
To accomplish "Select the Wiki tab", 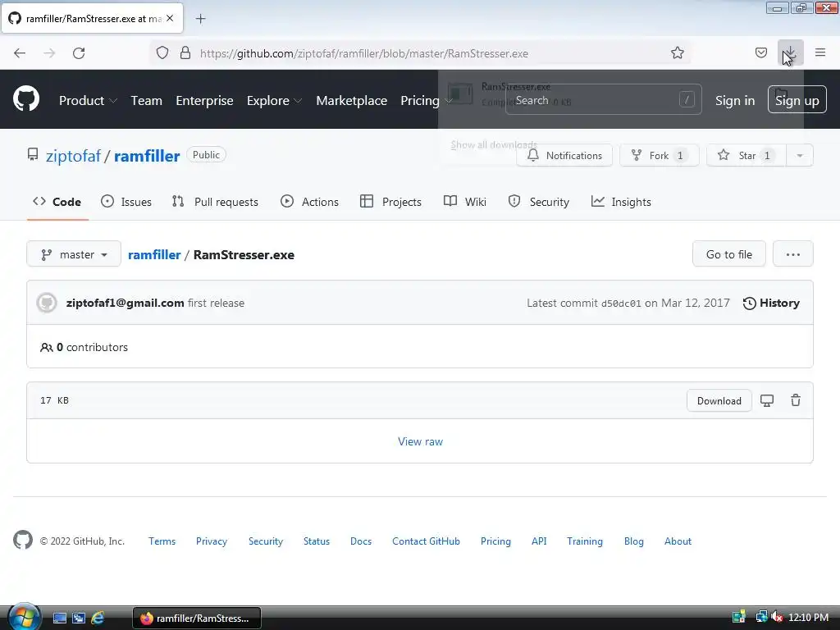I will point(465,202).
